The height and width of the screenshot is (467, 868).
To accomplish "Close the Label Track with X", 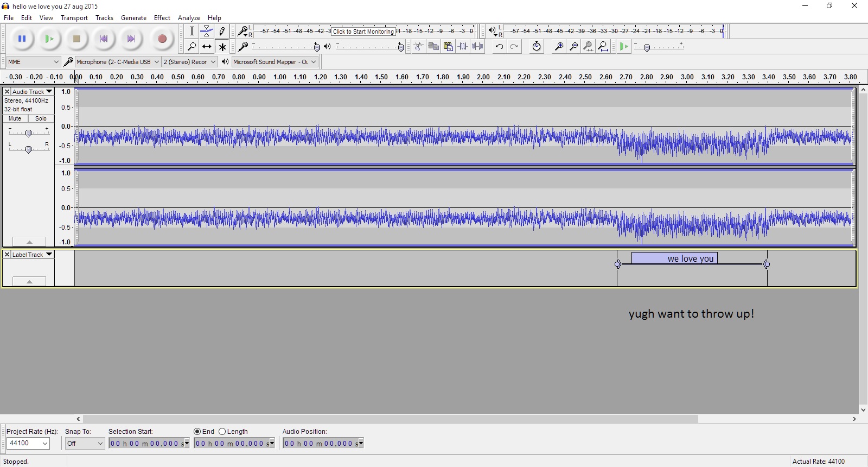I will pos(7,255).
